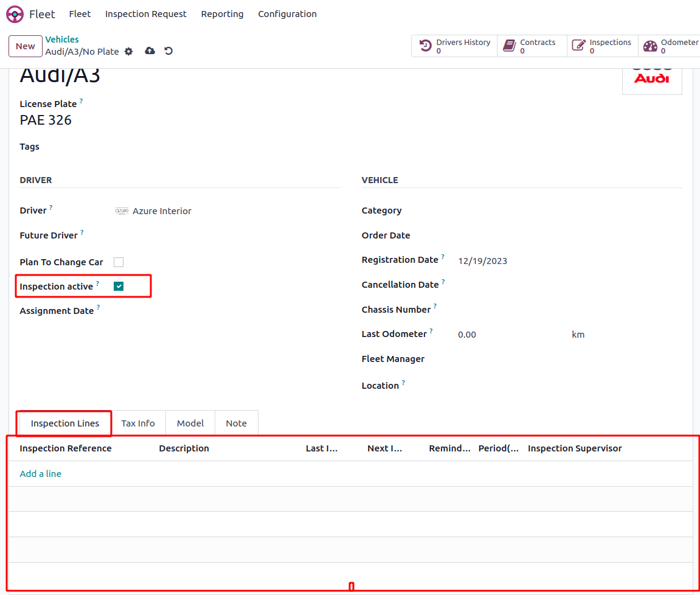This screenshot has height=595, width=700.
Task: Open Odometer smart button
Action: (670, 46)
